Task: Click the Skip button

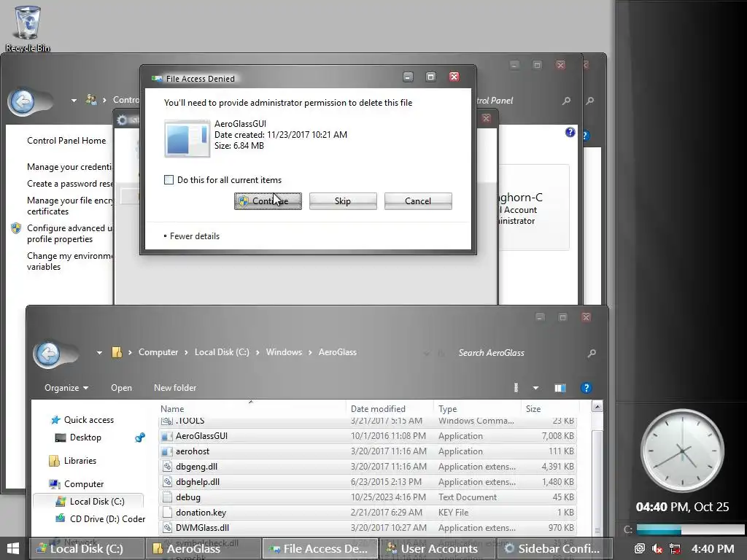Action: click(343, 201)
